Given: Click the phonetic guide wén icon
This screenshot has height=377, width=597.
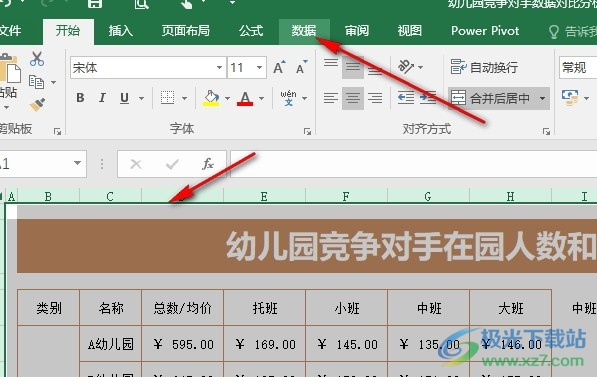Looking at the screenshot, I should point(288,98).
